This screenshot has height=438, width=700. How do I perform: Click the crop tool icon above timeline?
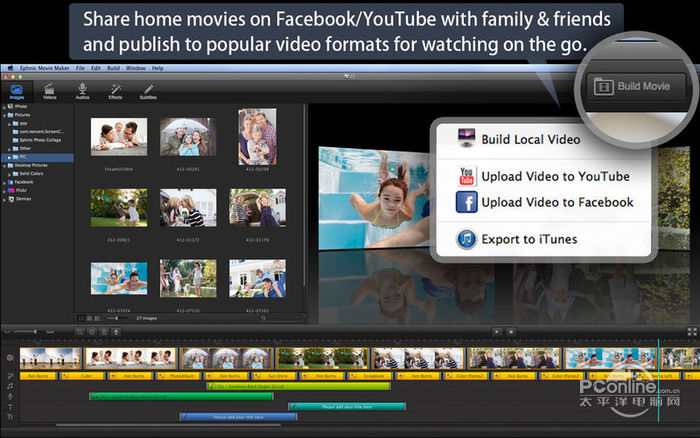(80, 332)
